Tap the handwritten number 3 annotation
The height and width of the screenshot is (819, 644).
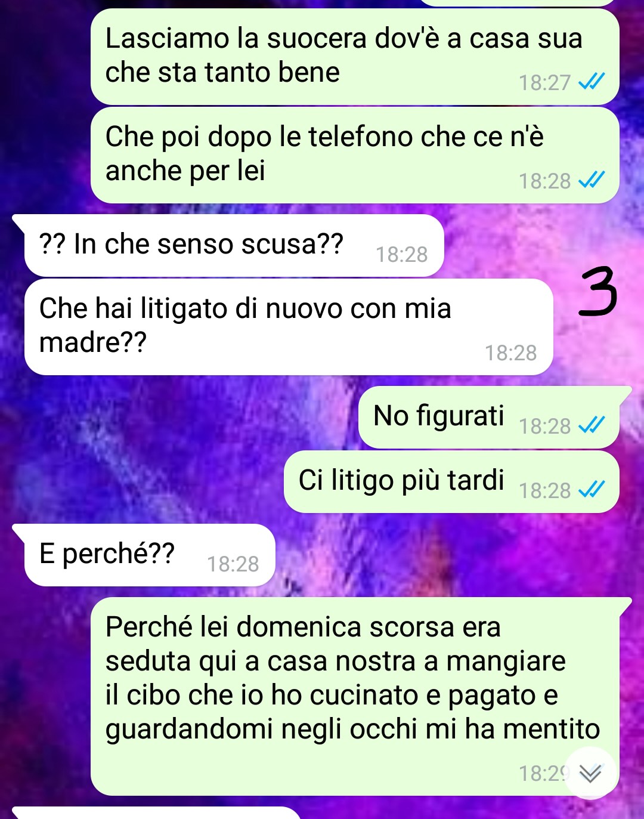click(x=598, y=291)
